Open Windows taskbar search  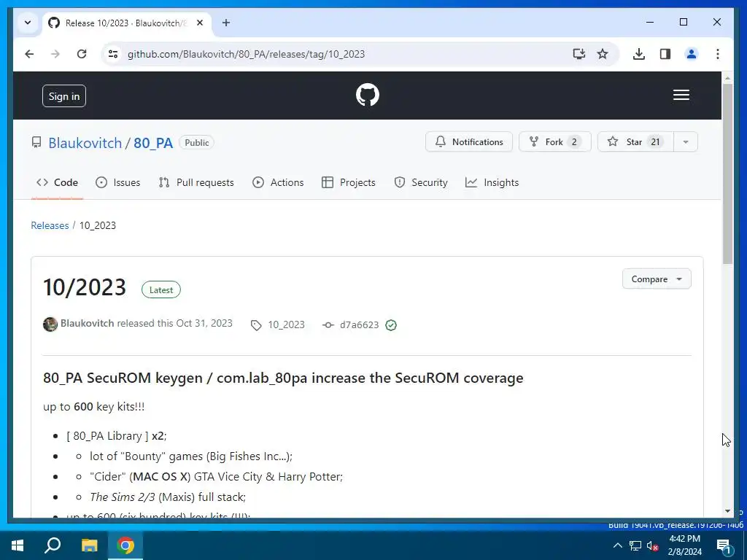tap(53, 545)
